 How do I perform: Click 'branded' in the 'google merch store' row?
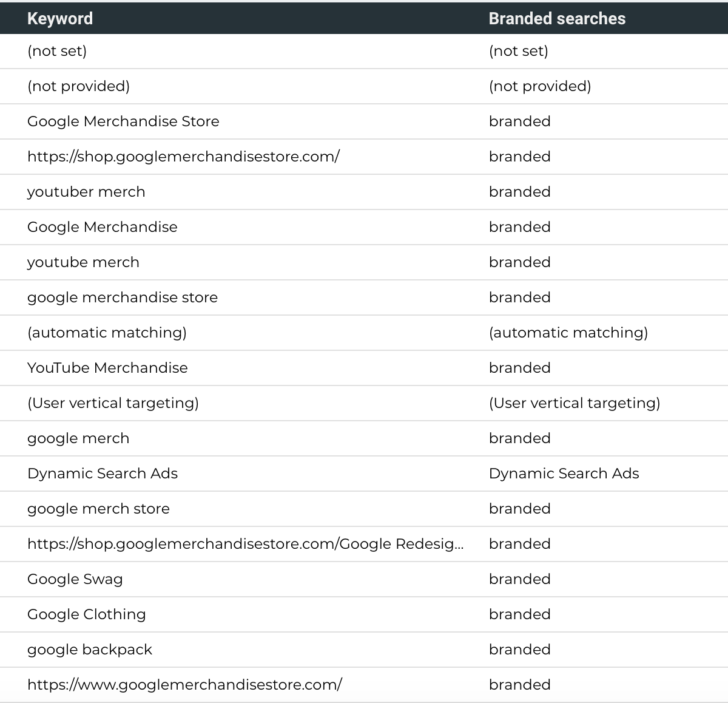click(x=520, y=509)
